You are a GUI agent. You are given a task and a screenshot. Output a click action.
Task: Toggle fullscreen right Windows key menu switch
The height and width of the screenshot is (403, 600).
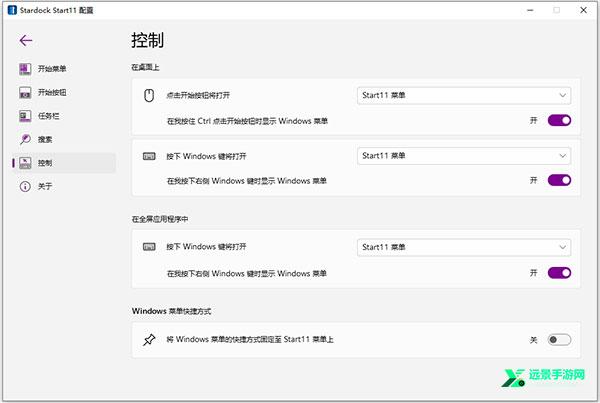[x=559, y=273]
